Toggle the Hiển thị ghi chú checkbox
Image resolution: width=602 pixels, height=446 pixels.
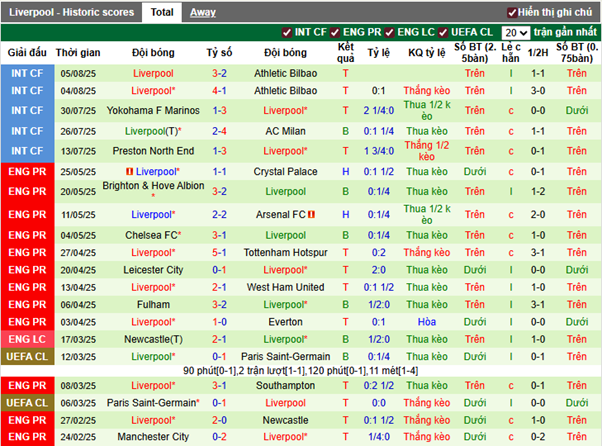click(512, 13)
